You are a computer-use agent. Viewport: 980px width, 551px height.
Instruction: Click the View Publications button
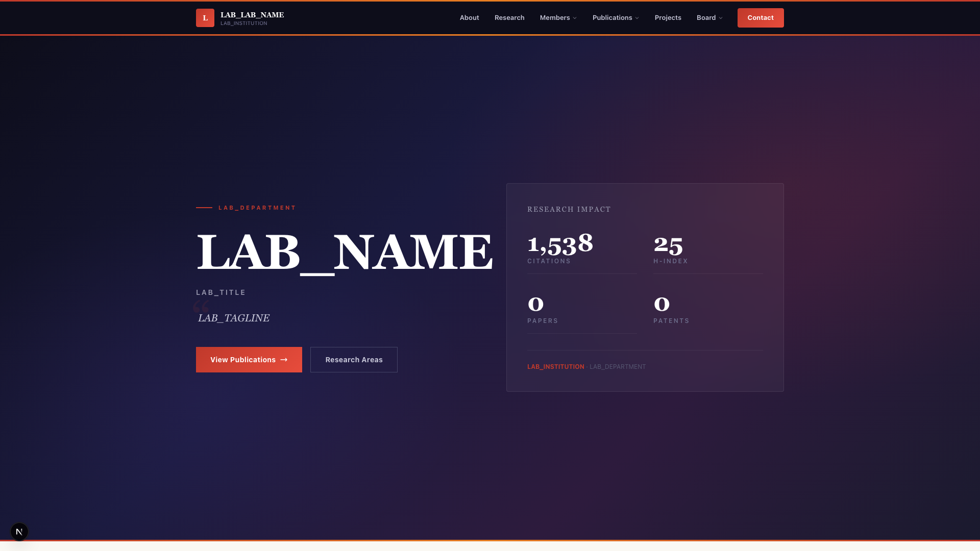(242, 360)
